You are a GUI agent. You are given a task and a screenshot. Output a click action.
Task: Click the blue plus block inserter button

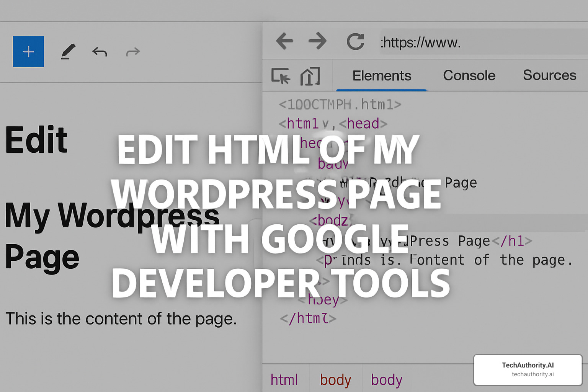coord(28,51)
